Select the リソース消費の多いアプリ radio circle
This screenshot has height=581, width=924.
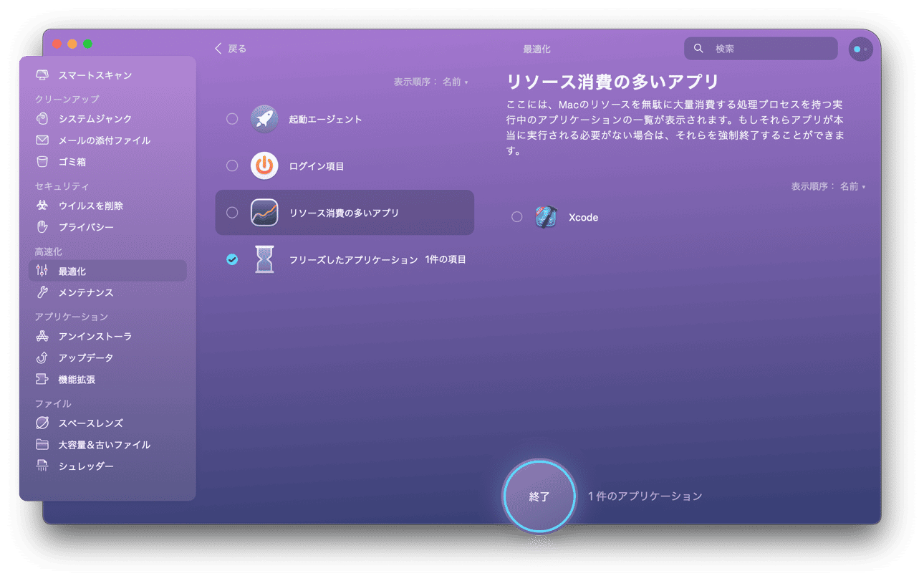[x=232, y=213]
